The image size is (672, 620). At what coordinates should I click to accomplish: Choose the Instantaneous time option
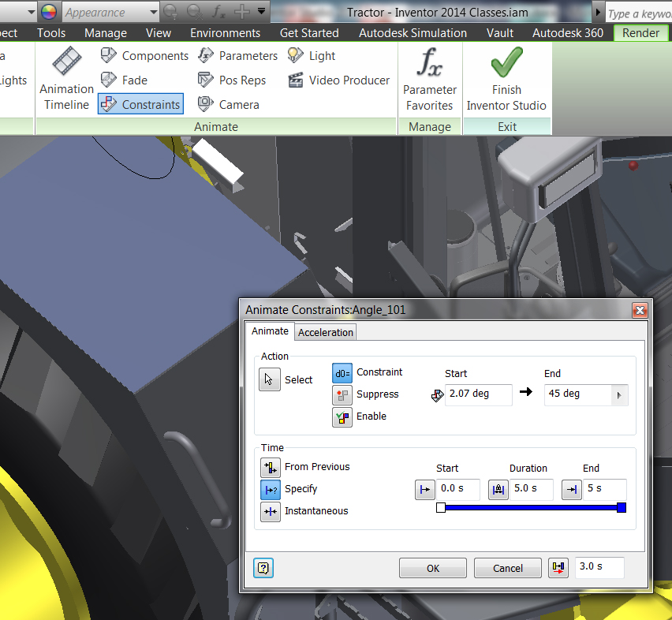click(x=270, y=511)
